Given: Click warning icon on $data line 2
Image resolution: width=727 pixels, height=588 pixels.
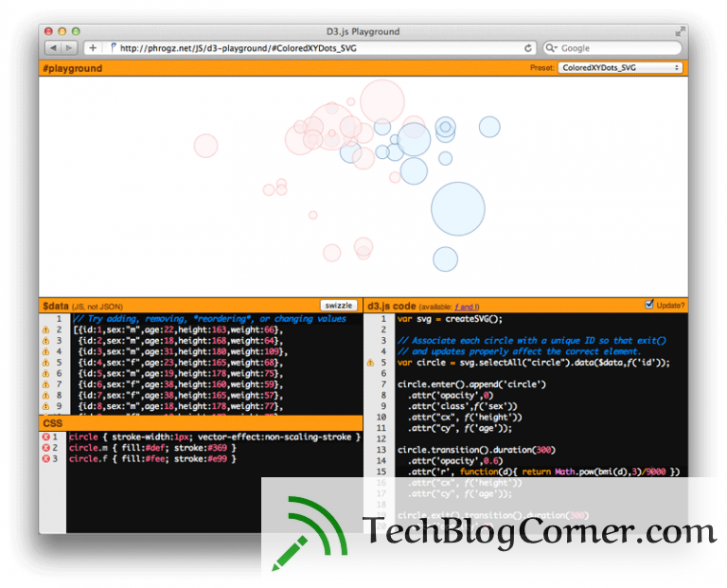Looking at the screenshot, I should pos(45,330).
